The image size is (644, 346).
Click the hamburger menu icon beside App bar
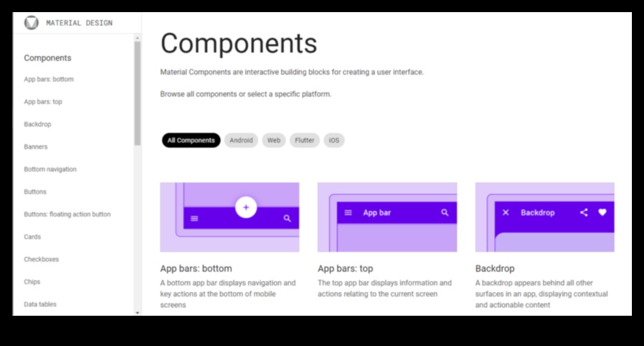pyautogui.click(x=348, y=212)
